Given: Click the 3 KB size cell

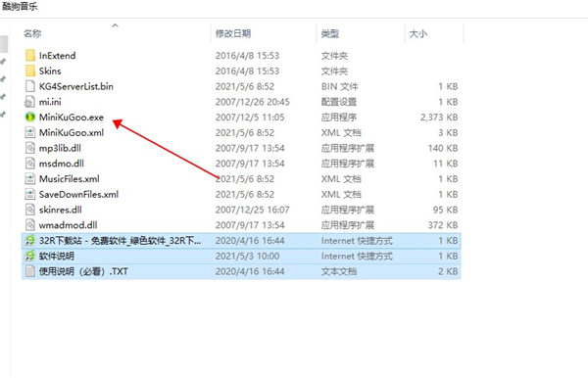Looking at the screenshot, I should pyautogui.click(x=448, y=132).
